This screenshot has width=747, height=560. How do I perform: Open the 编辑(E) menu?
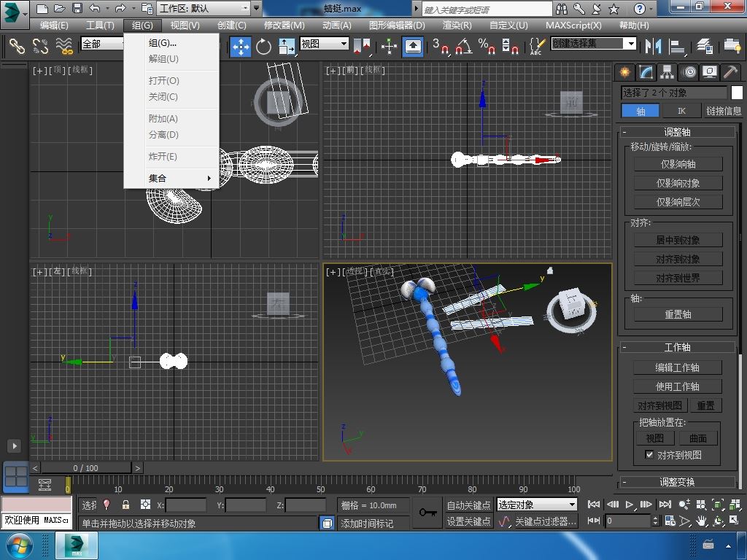click(x=54, y=26)
